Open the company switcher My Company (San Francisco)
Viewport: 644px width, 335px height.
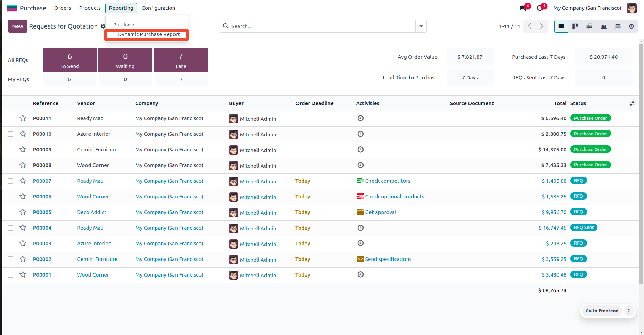(587, 8)
